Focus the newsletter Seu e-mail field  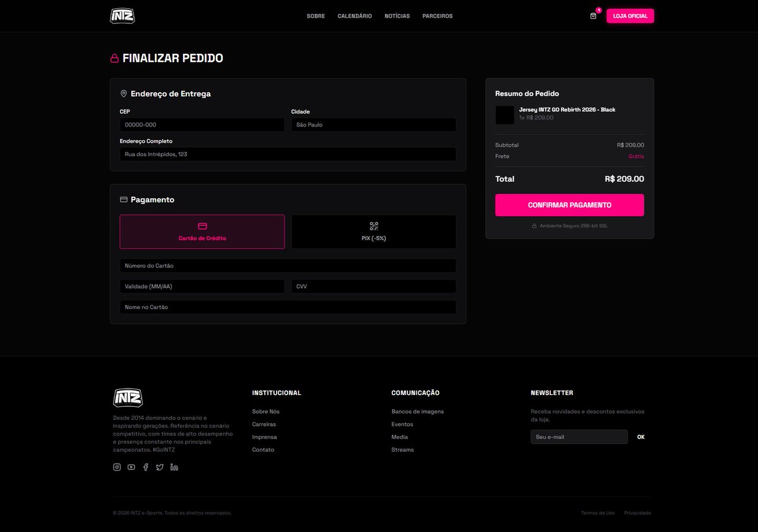coord(579,437)
